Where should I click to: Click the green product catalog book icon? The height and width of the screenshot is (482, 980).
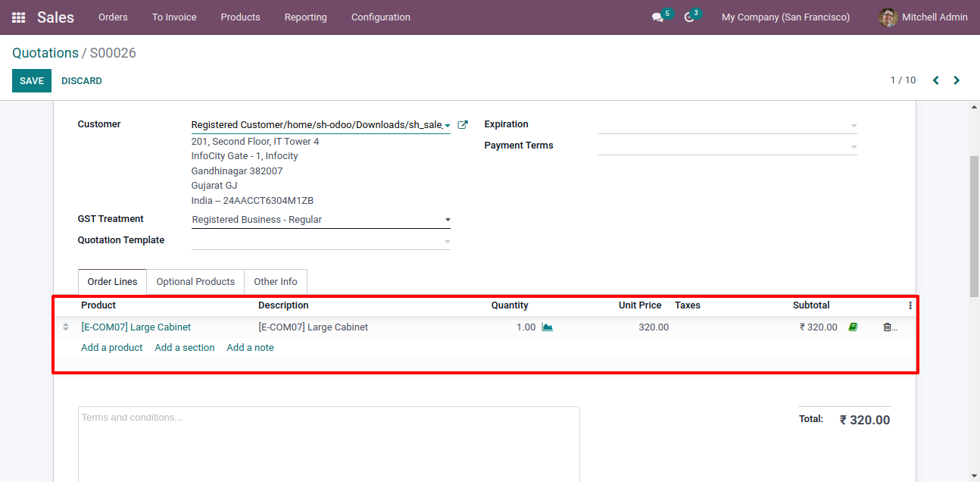pyautogui.click(x=853, y=327)
